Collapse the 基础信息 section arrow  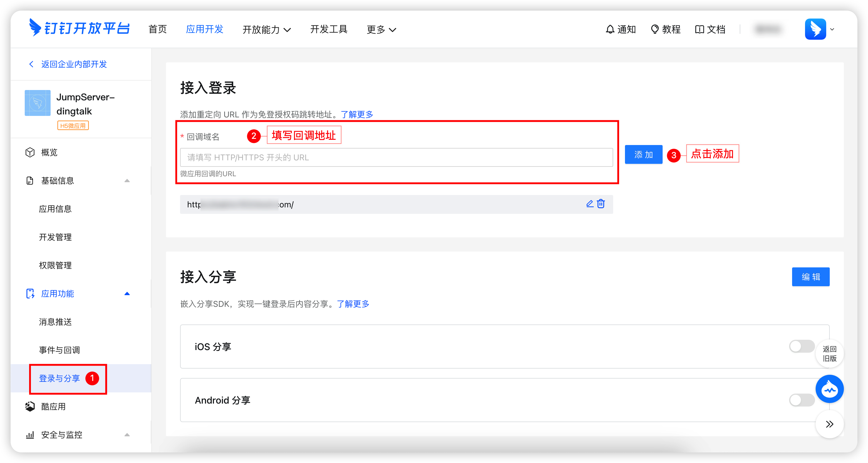(x=127, y=181)
